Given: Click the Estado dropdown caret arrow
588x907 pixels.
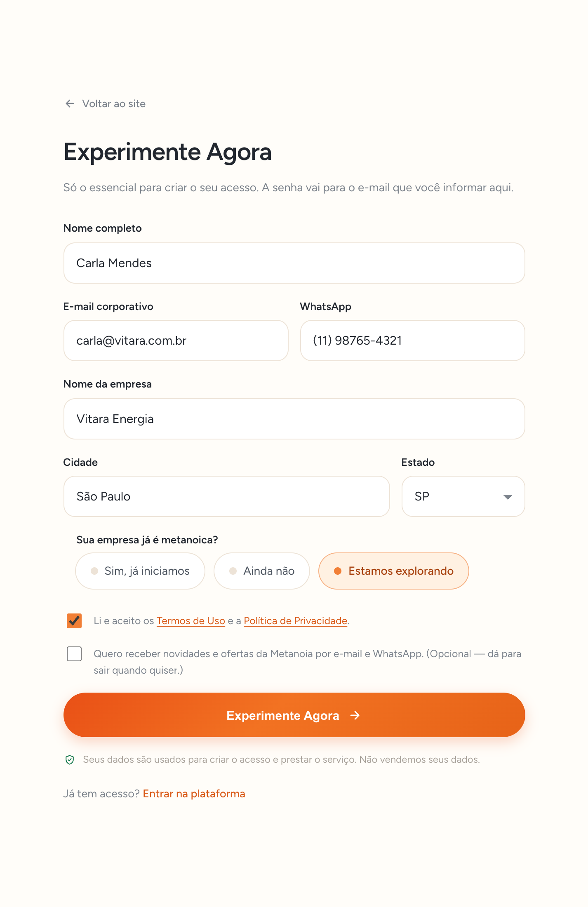Looking at the screenshot, I should coord(508,497).
